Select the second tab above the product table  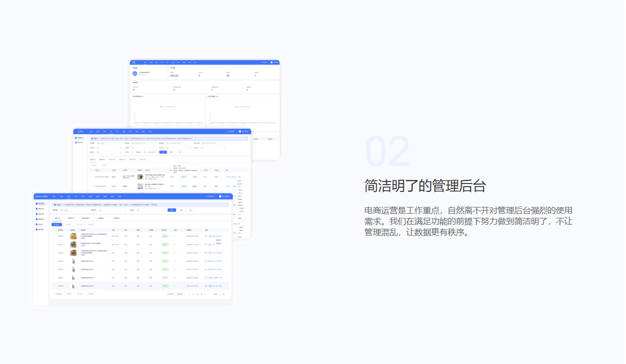pos(71,218)
